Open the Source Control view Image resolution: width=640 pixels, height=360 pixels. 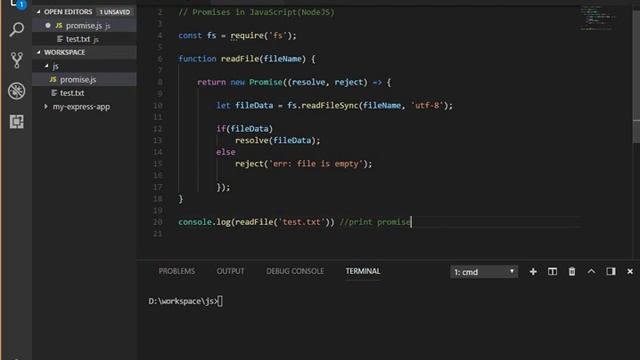pos(17,60)
